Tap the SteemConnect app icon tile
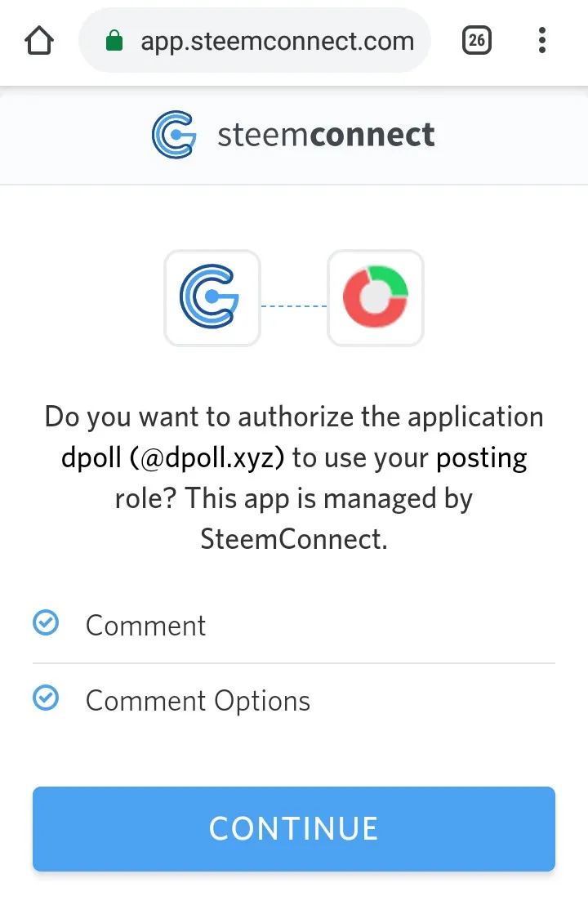 [212, 298]
